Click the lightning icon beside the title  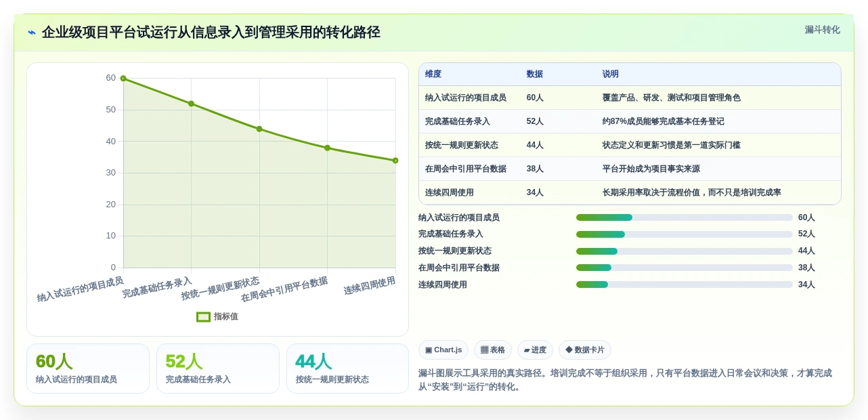tap(32, 33)
